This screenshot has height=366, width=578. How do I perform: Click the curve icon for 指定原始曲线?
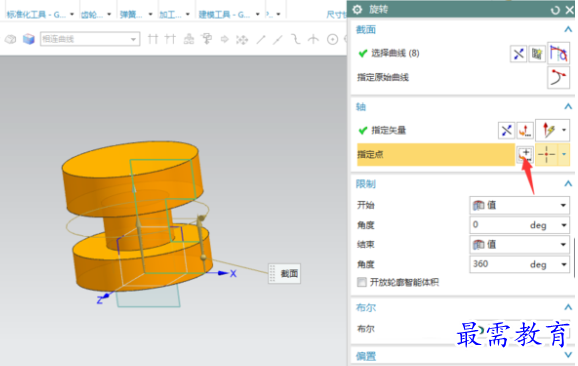pyautogui.click(x=558, y=77)
